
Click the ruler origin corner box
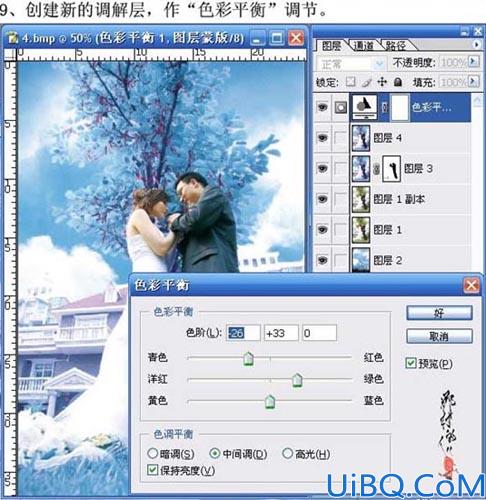click(x=11, y=54)
